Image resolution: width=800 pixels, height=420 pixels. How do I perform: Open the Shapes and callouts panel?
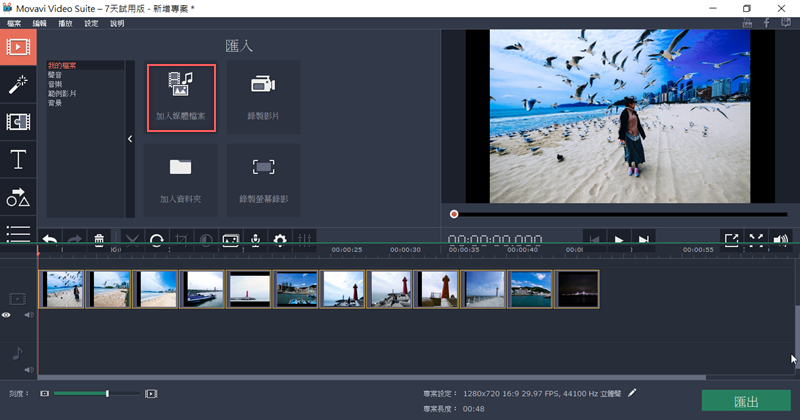(x=18, y=198)
